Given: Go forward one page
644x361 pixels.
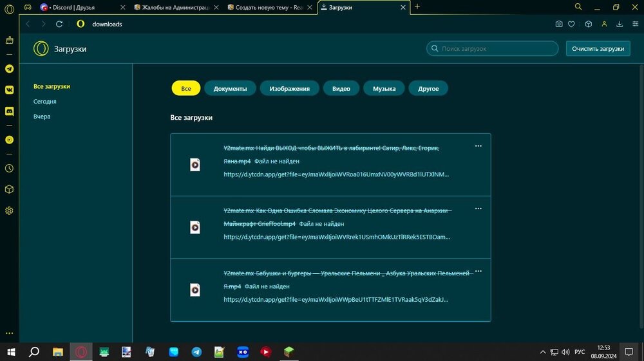Looking at the screenshot, I should point(43,24).
